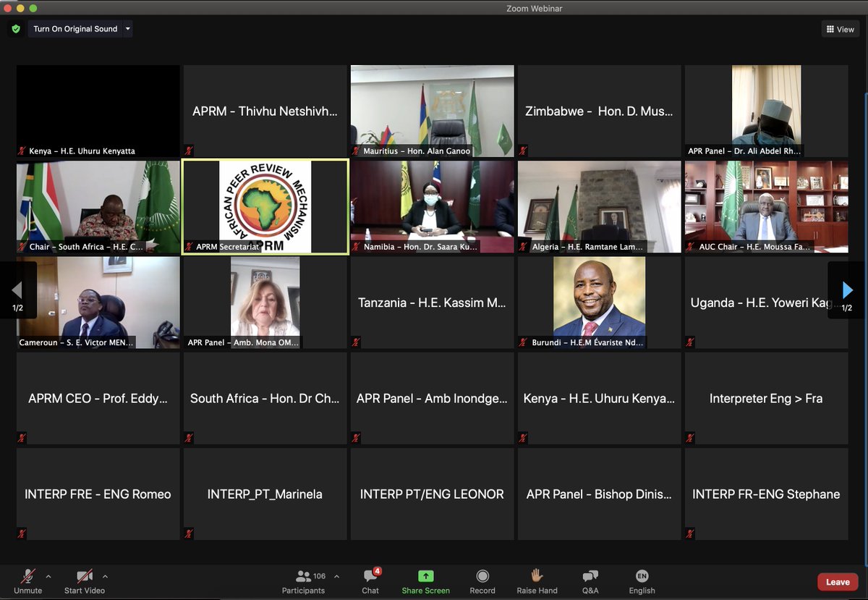Screen dimensions: 868x600
Task: Click the INTERP FR-ENG Stephane tile
Action: 766,494
